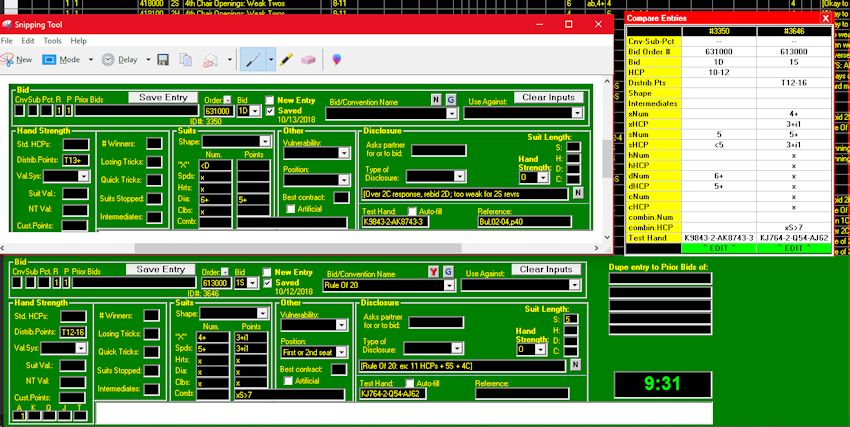Open snip in Paint 3D icon

click(337, 60)
